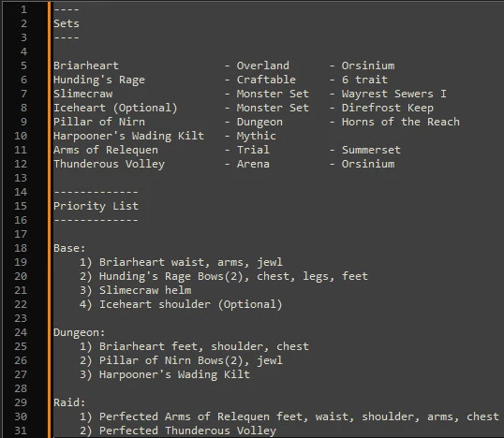Image resolution: width=504 pixels, height=438 pixels.
Task: Click the 'Priority List' heading
Action: [96, 206]
